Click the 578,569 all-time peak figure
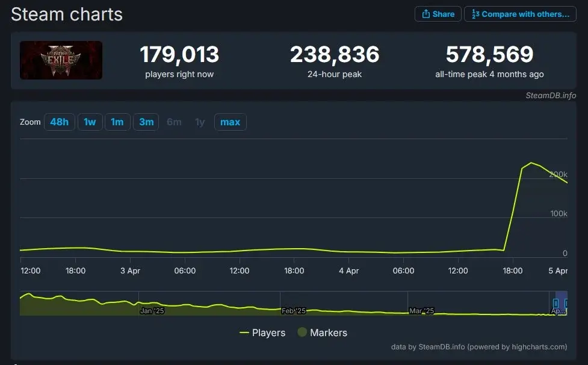Screen dimensions: 588x365 tap(489, 54)
